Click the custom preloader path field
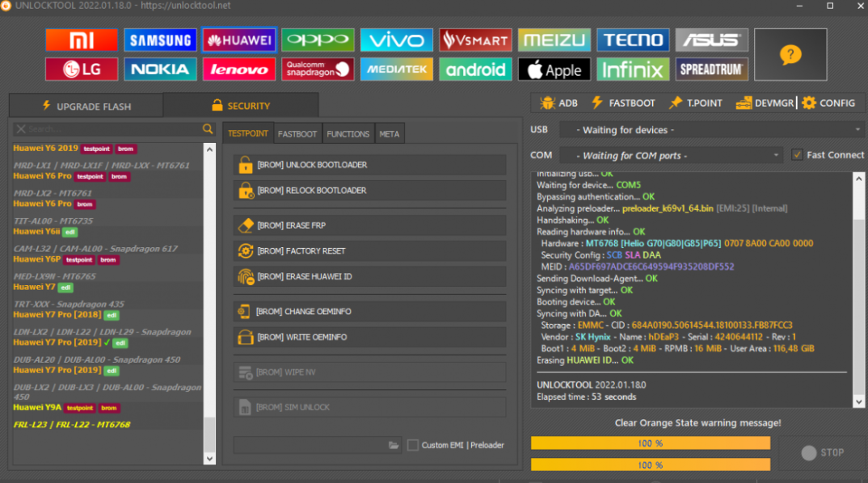Screen dimensions: 868x483 click(x=318, y=445)
